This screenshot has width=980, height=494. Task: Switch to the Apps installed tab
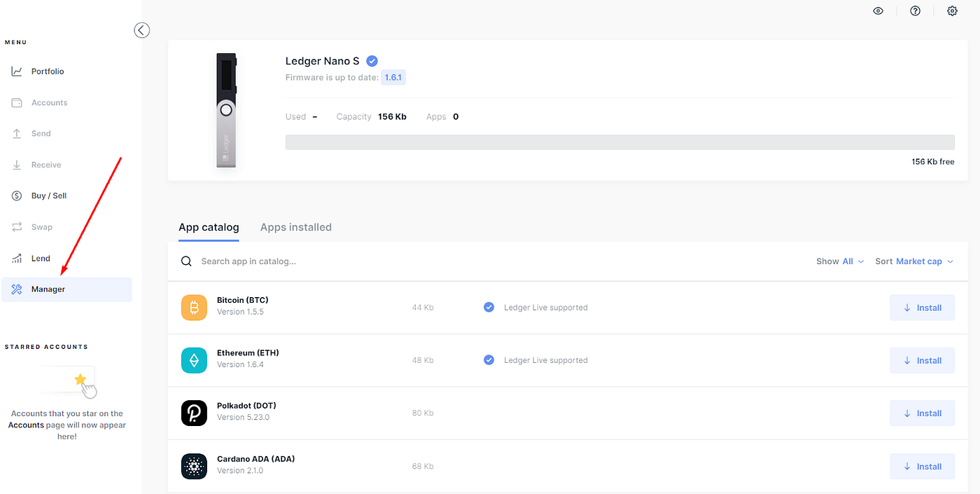296,228
